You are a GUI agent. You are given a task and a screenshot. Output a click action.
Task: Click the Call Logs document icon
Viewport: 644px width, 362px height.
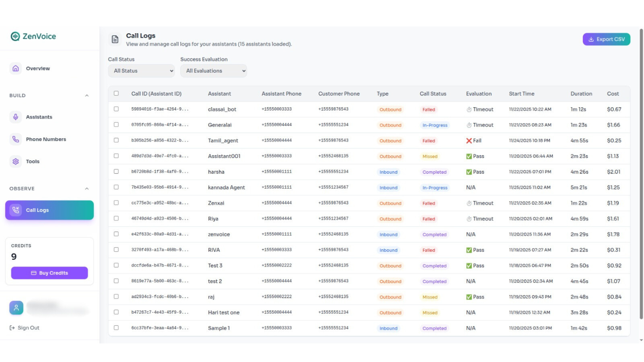pyautogui.click(x=115, y=40)
